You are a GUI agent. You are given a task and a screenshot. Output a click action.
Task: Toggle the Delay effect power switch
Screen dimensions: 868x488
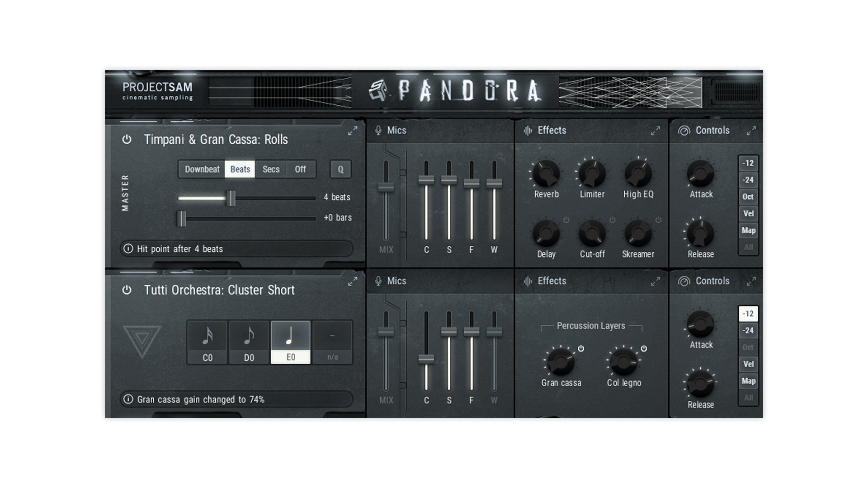(x=566, y=220)
